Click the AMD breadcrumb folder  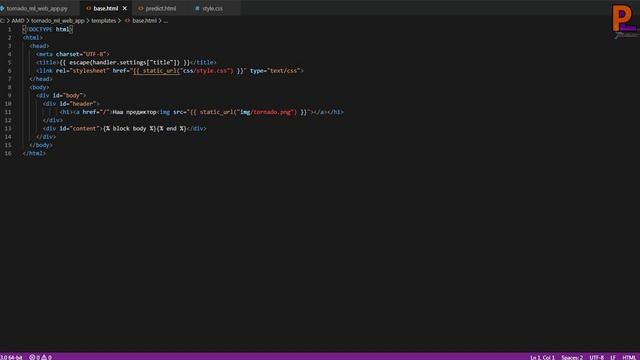pyautogui.click(x=18, y=20)
